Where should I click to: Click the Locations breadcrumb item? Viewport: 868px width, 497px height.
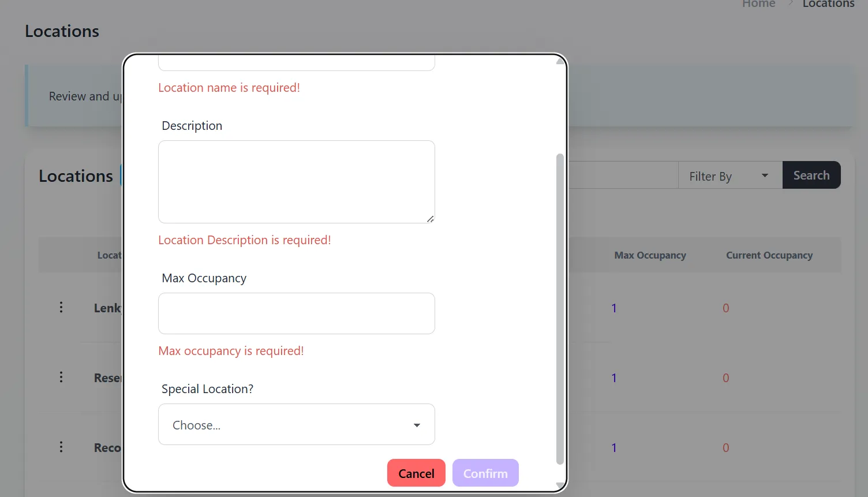tap(828, 4)
